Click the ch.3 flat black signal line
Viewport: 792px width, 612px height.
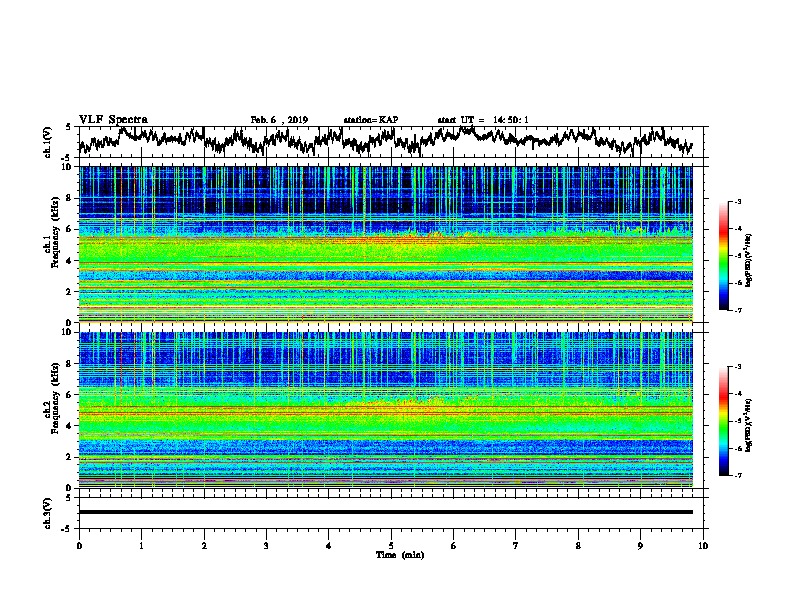385,512
